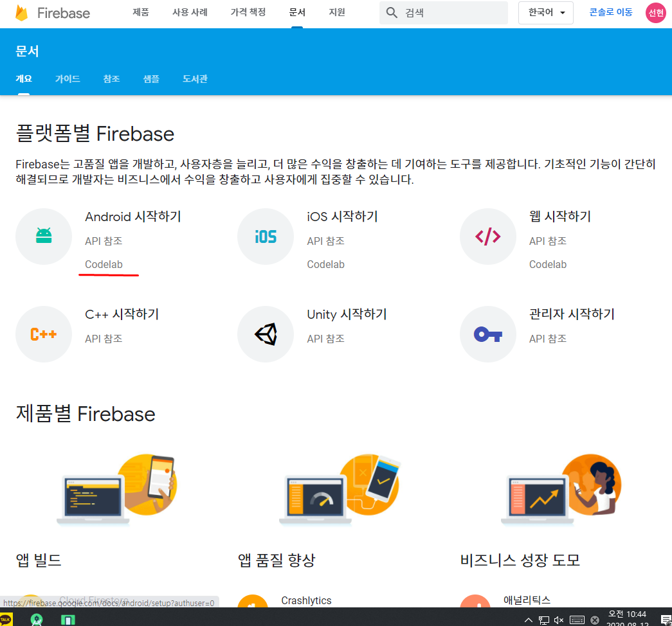Click the 애널리틱스 product icon
Viewport: 672px width, 626px height.
point(475,601)
